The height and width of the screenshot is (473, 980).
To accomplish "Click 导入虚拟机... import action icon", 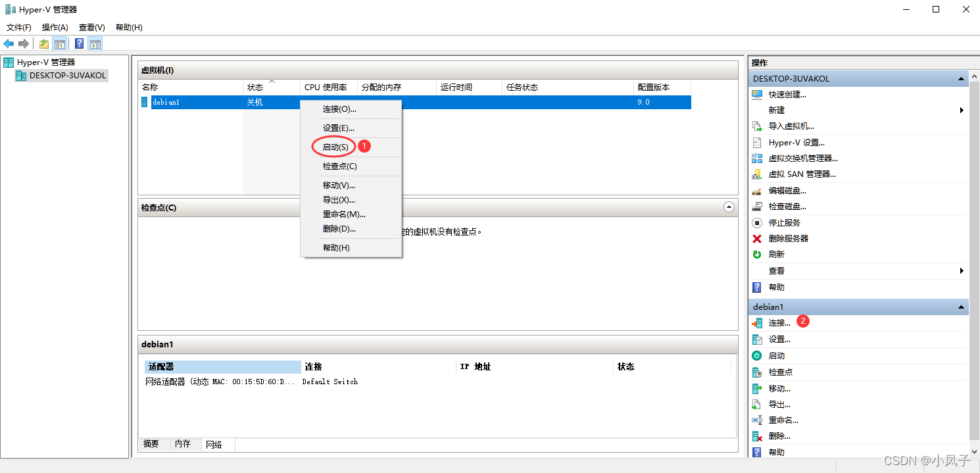I will [x=757, y=126].
